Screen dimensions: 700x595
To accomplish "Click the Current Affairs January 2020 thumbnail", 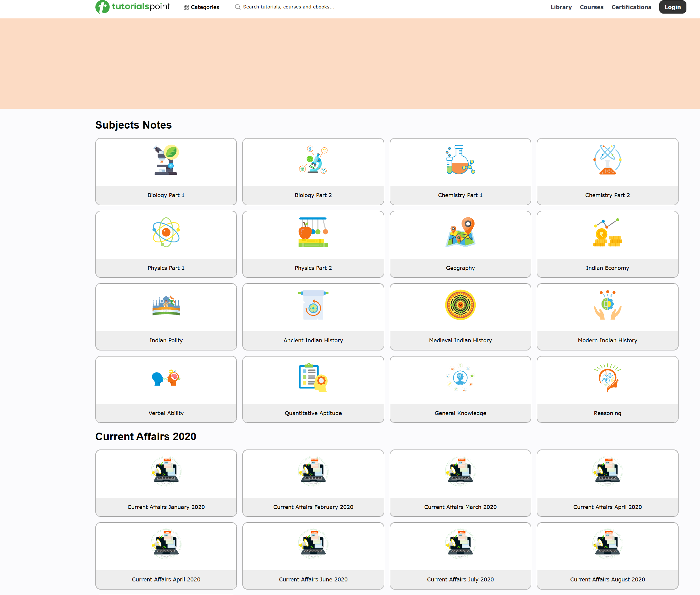I will (x=166, y=471).
